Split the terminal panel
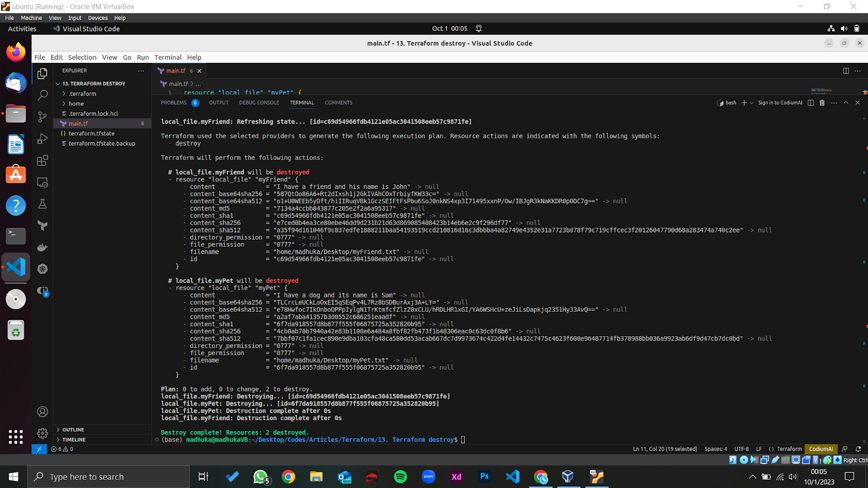Viewport: 868px width, 488px height. [810, 102]
